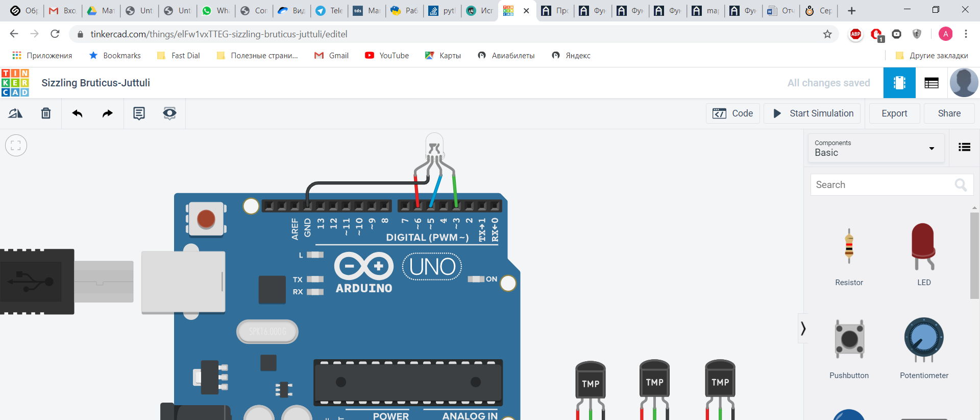
Task: Open the ABP adblock extension
Action: (855, 34)
